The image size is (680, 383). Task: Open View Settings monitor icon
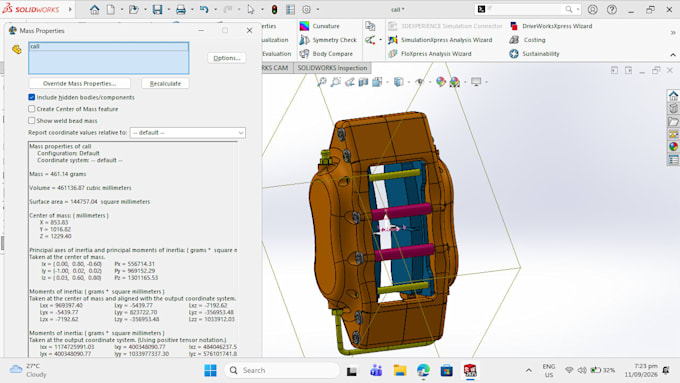coord(476,82)
